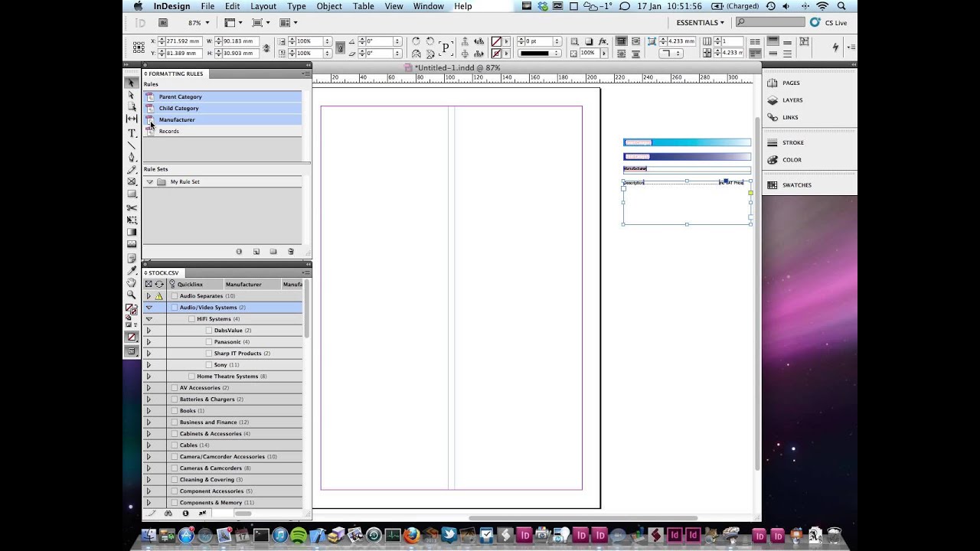Open Adobe Bridge from the Br button
This screenshot has height=551, width=980.
pos(163,23)
